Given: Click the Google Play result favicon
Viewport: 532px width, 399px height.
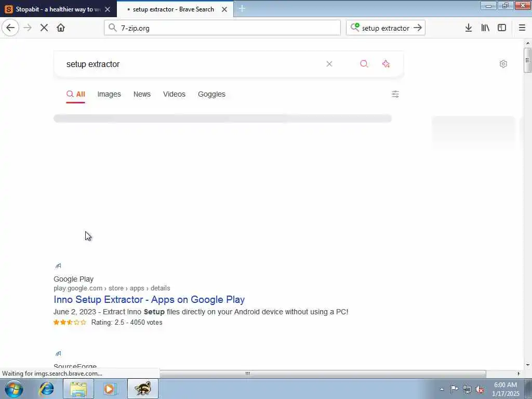Looking at the screenshot, I should [x=58, y=266].
